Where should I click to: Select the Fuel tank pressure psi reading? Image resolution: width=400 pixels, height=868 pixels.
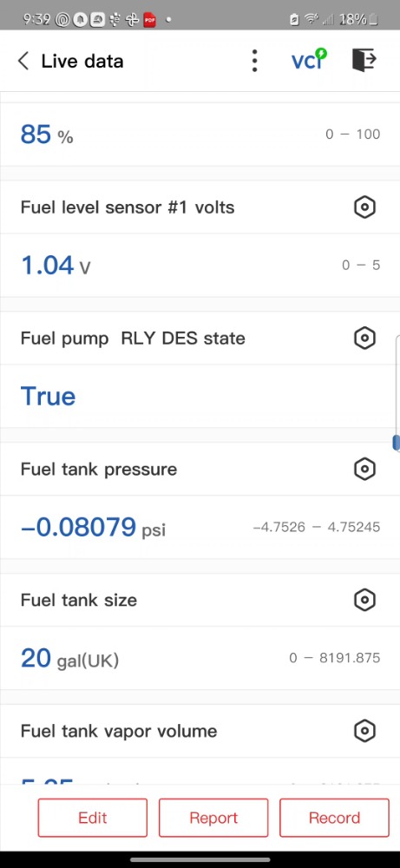click(93, 527)
